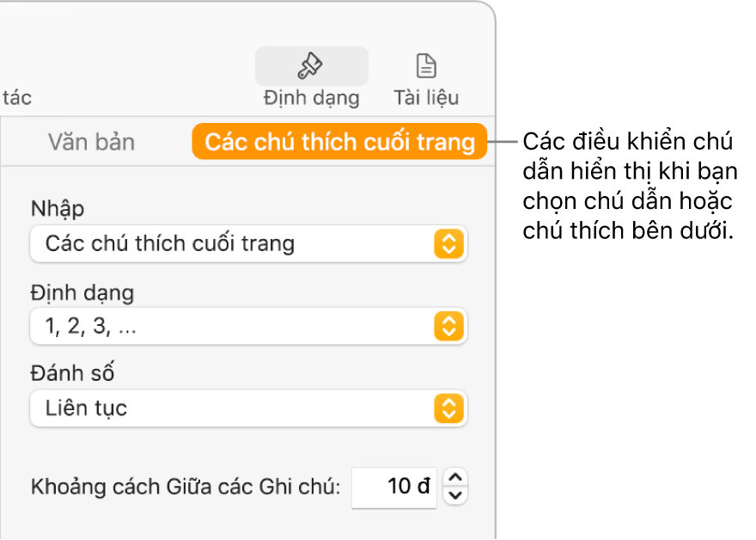The image size is (756, 540).
Task: Click the partially visible "tác" toolbar item
Action: [x=15, y=97]
